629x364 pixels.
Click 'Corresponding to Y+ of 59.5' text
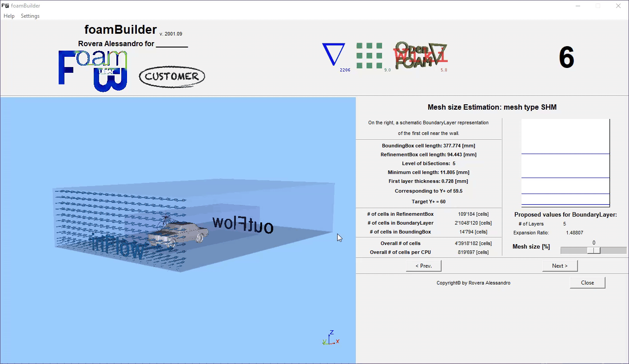click(x=429, y=191)
